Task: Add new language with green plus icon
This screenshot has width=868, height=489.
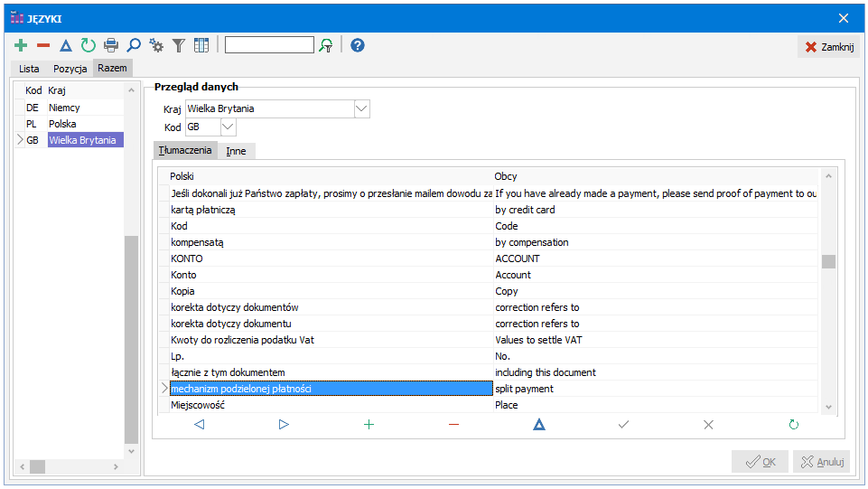Action: 21,45
